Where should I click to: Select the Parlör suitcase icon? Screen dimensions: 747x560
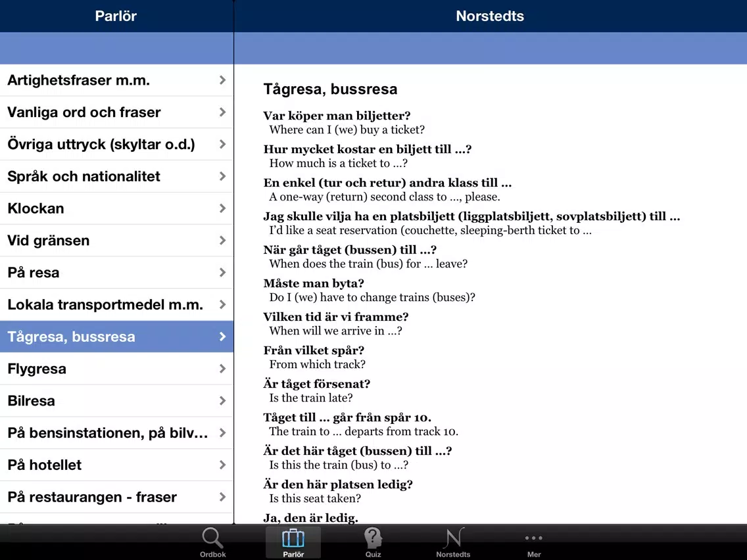[x=293, y=538]
